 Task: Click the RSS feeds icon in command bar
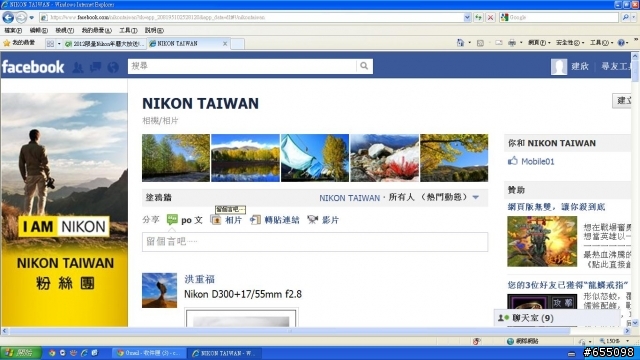click(480, 43)
